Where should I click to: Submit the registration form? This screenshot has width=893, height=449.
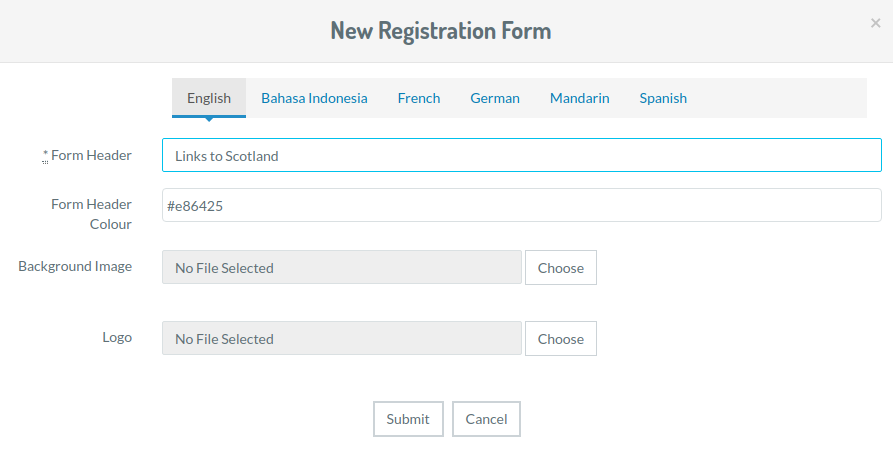(x=408, y=419)
